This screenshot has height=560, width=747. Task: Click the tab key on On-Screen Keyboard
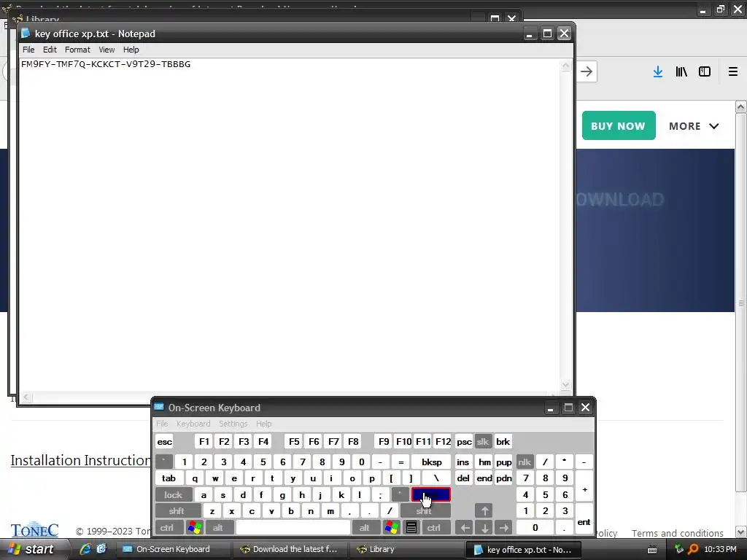(169, 478)
